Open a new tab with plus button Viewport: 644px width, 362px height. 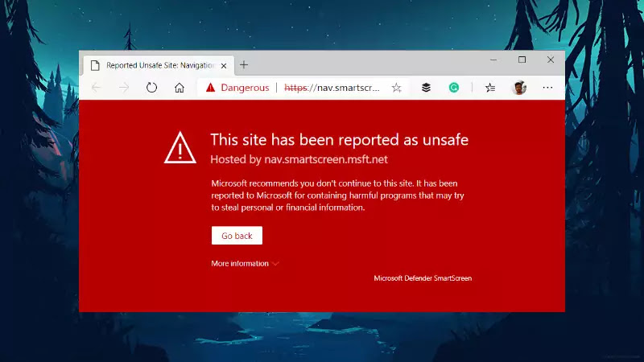(244, 65)
